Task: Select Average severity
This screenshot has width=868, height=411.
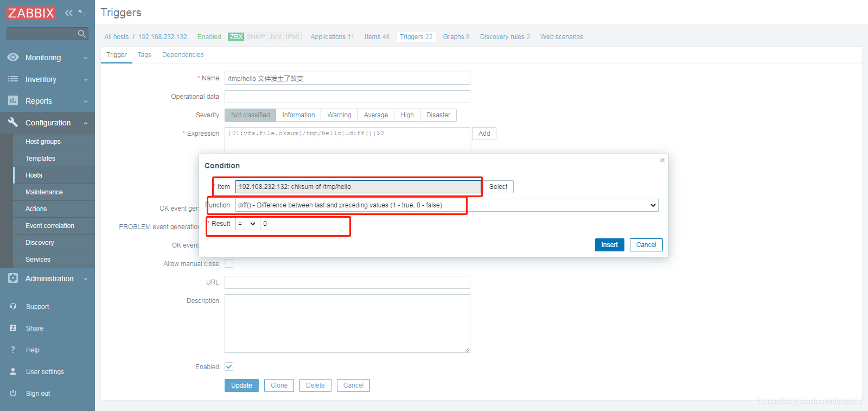Action: point(376,115)
